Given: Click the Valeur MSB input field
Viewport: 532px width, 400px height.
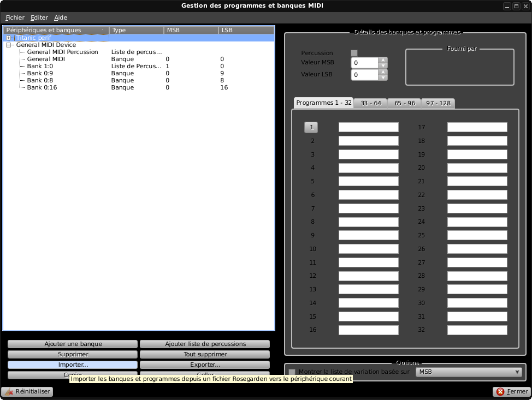Looking at the screenshot, I should click(x=364, y=63).
